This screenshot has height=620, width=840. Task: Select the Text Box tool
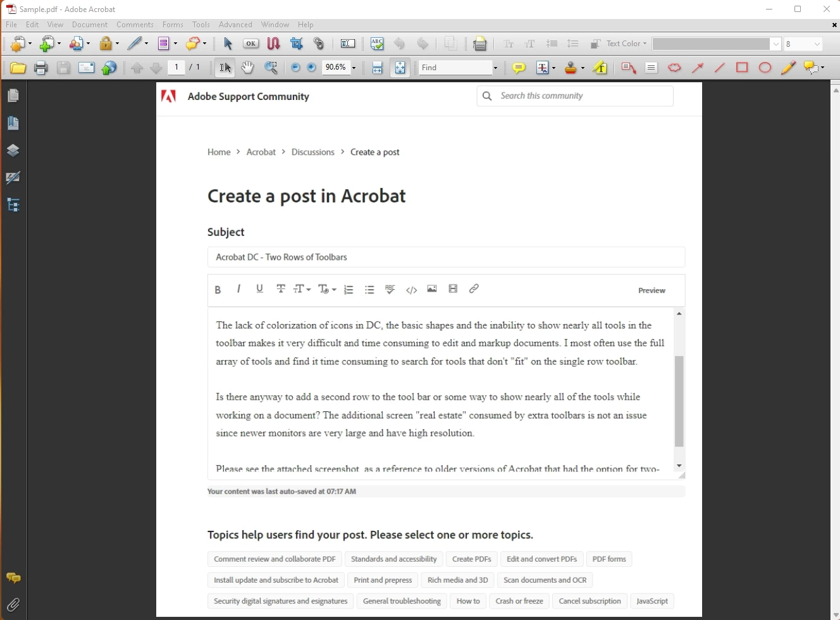coord(652,68)
